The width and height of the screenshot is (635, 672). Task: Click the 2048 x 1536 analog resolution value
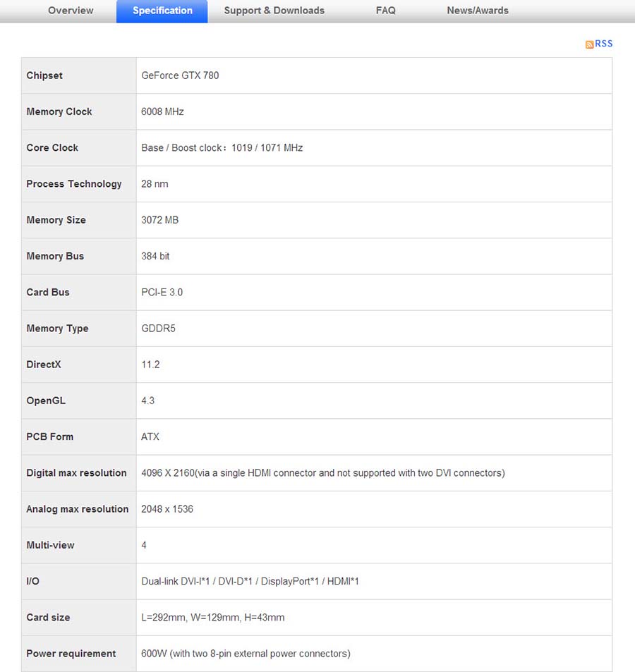click(x=167, y=509)
